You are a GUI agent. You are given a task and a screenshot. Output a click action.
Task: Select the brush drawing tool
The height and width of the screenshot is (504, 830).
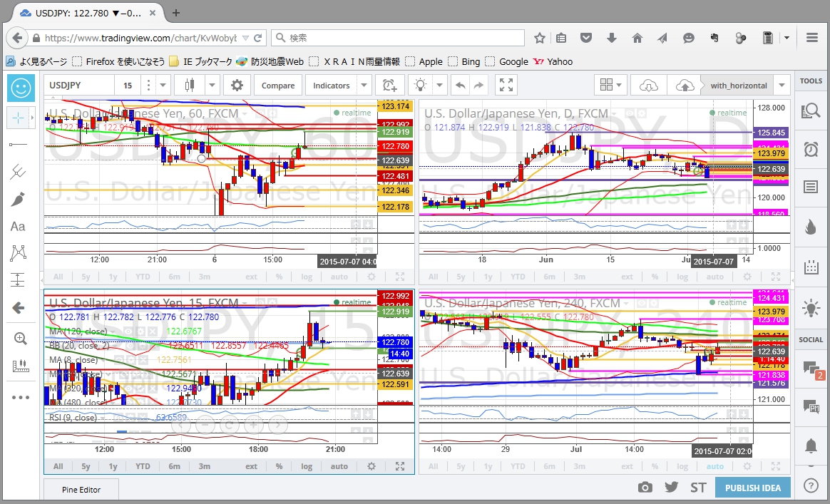pyautogui.click(x=18, y=199)
